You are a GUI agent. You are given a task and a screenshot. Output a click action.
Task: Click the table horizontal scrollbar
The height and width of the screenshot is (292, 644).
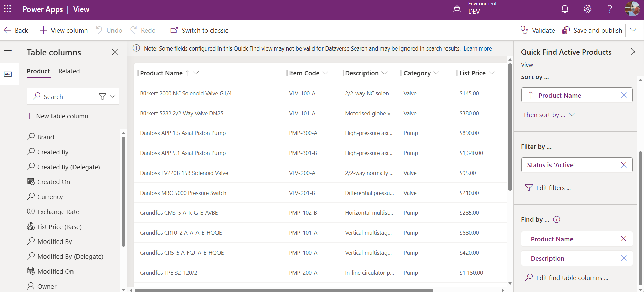284,290
